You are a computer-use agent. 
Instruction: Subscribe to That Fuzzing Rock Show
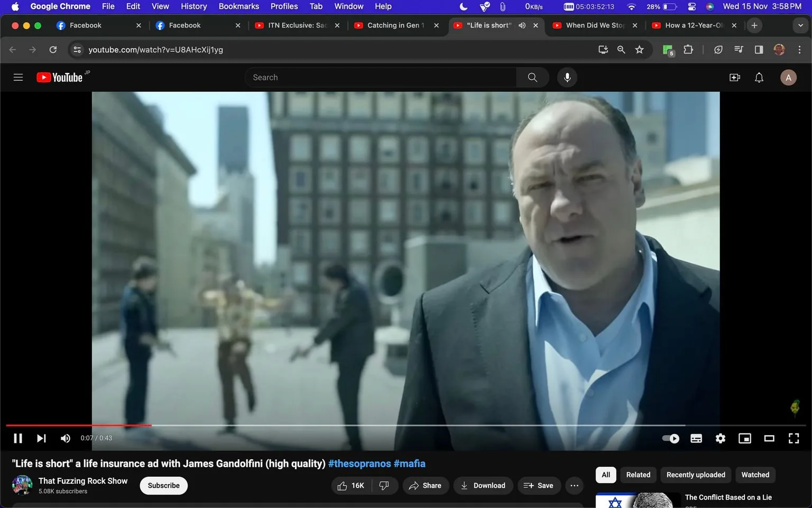click(x=163, y=485)
